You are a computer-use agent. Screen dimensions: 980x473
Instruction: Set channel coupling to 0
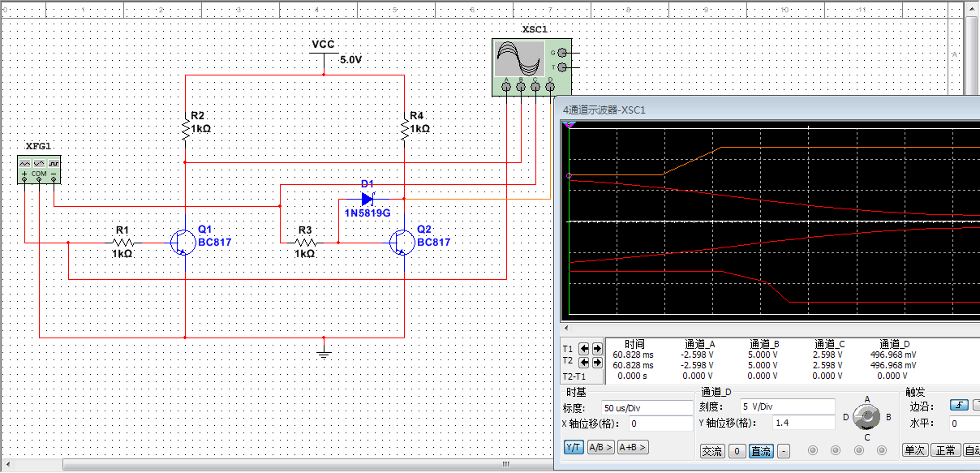(736, 451)
